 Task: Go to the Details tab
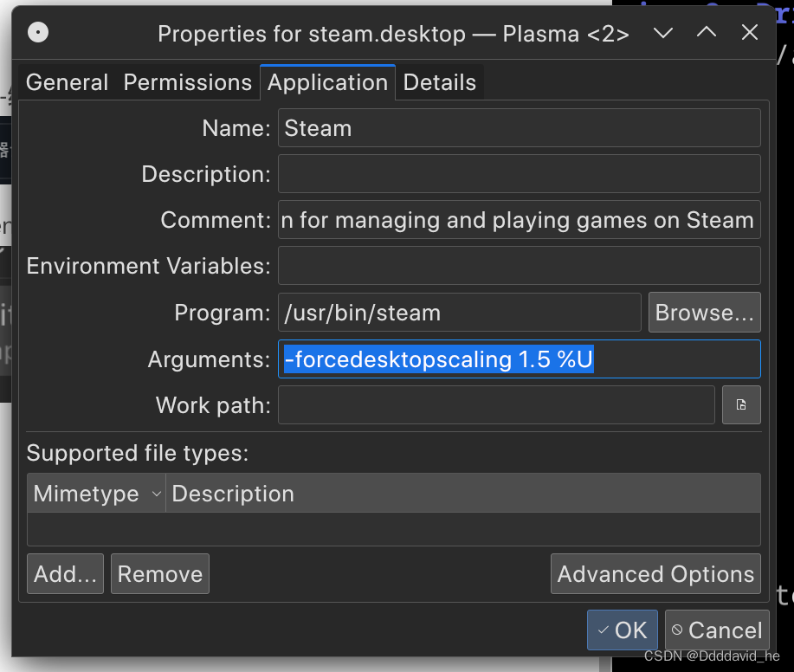tap(440, 82)
